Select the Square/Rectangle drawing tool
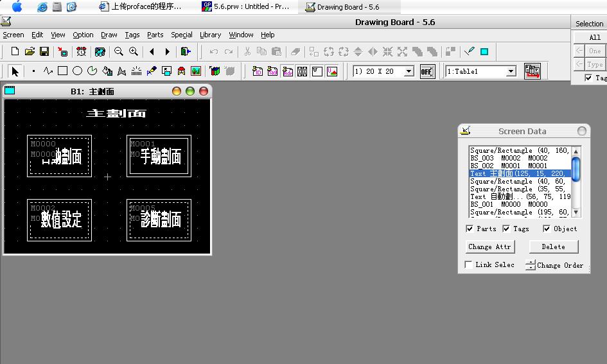 pos(63,71)
